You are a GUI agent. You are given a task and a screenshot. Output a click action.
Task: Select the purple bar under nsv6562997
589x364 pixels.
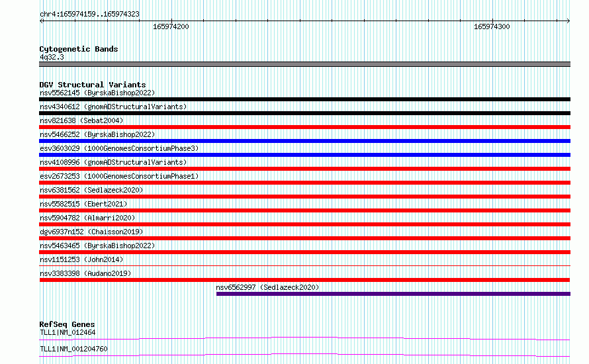(x=393, y=294)
